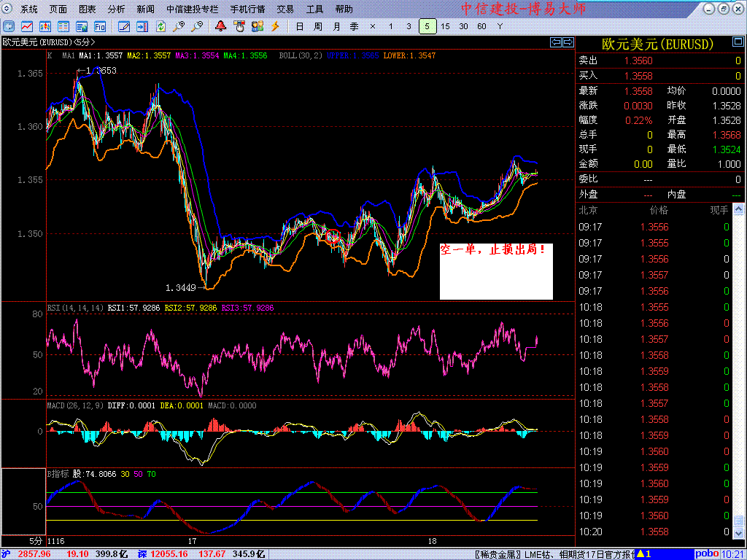Screen dimensions: 747x560
Task: Select the Y period button
Action: tap(500, 26)
